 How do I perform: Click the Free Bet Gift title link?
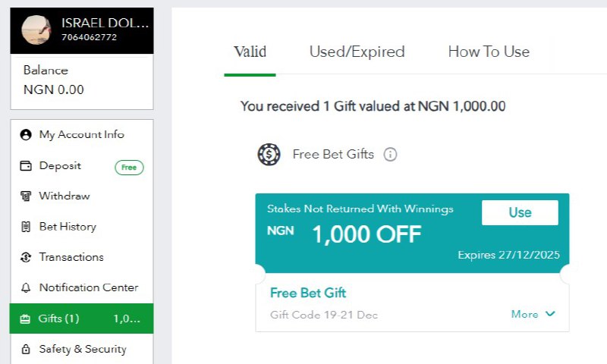308,293
